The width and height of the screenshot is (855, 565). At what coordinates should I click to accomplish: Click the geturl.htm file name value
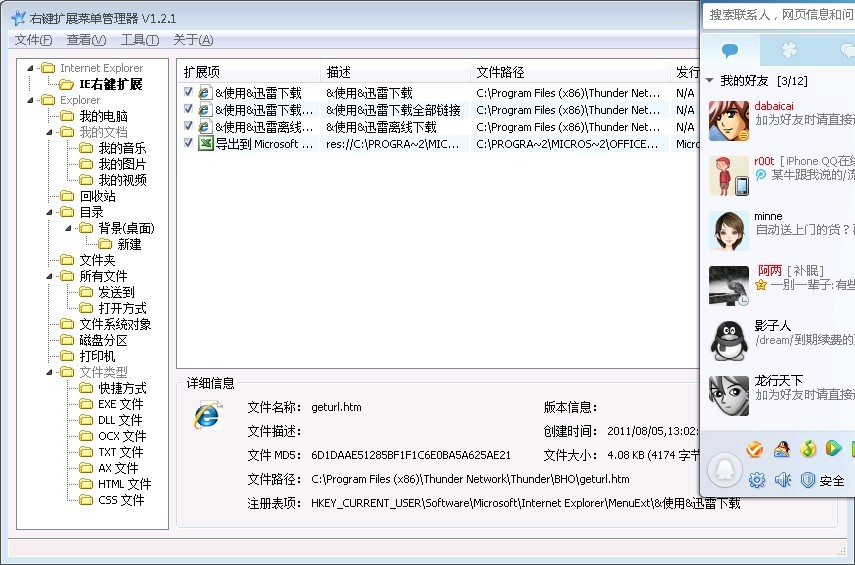(x=336, y=407)
